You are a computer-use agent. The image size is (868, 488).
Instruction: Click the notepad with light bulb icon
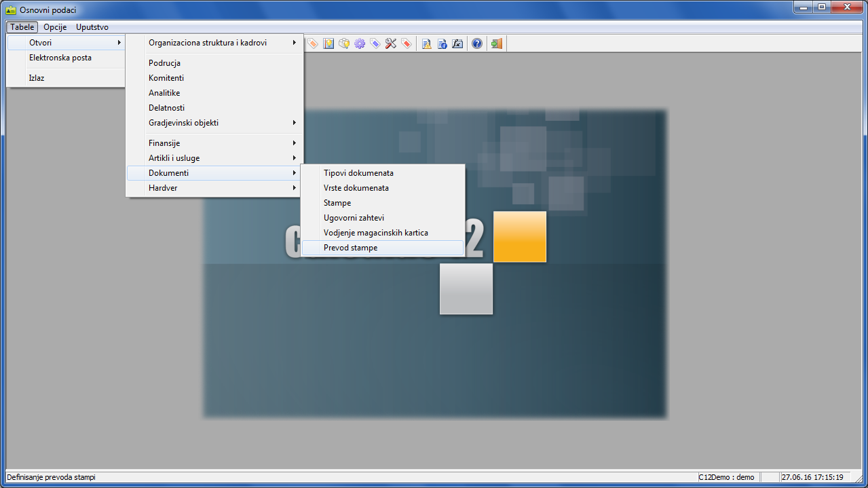click(328, 43)
